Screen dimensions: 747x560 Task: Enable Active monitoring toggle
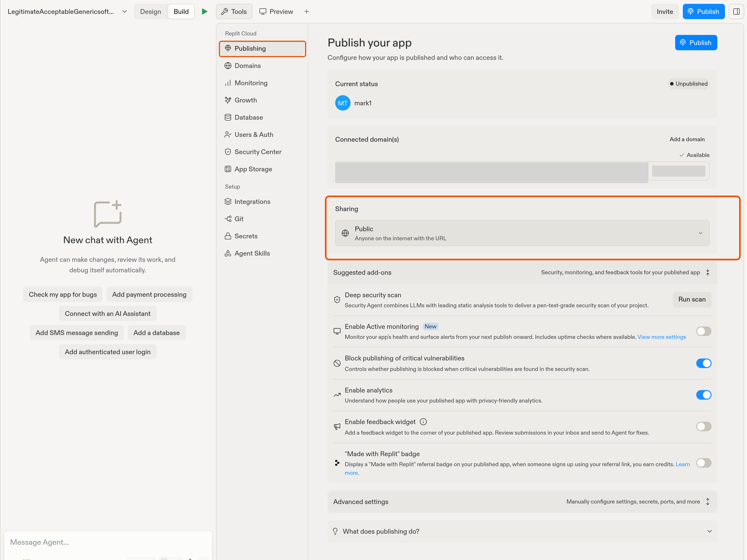[704, 331]
